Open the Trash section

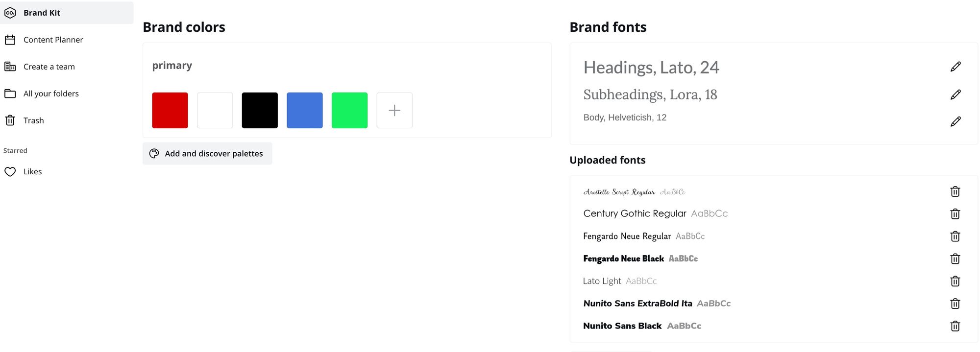pos(33,120)
